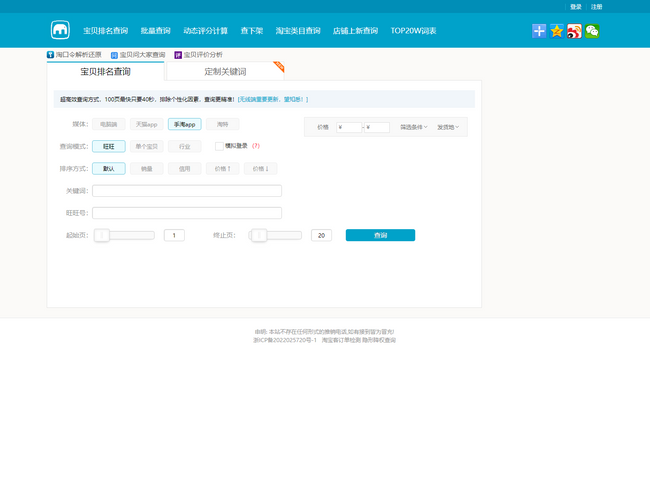Enable the 模拟登录 checkbox
650x500 pixels.
pyautogui.click(x=219, y=146)
